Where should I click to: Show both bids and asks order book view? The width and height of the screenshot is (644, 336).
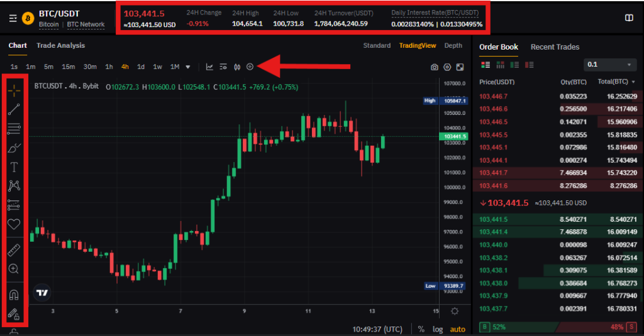(x=486, y=65)
